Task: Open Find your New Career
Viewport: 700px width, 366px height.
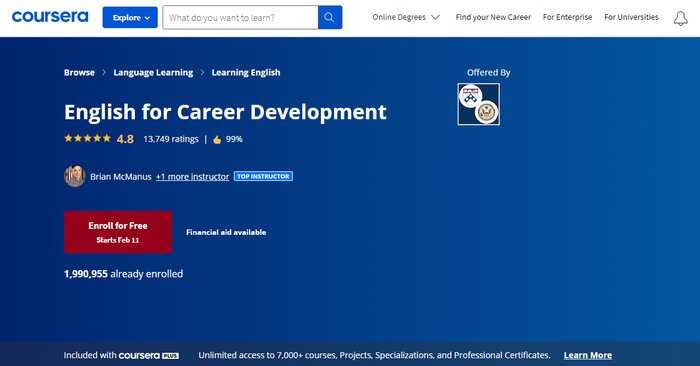Action: coord(493,17)
